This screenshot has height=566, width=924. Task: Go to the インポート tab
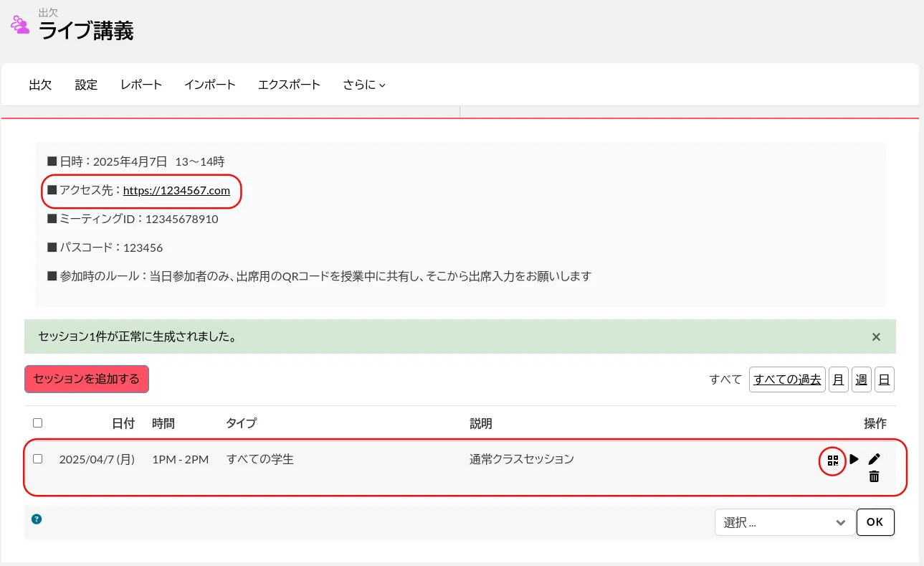209,85
